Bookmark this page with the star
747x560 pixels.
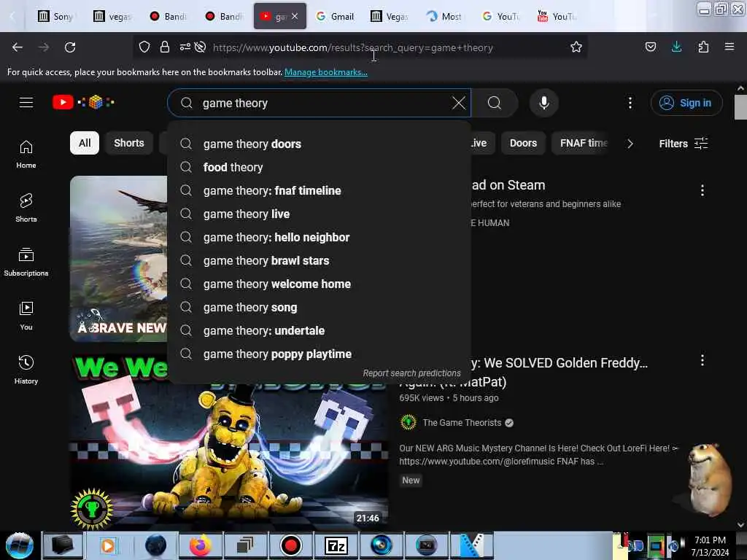[576, 47]
